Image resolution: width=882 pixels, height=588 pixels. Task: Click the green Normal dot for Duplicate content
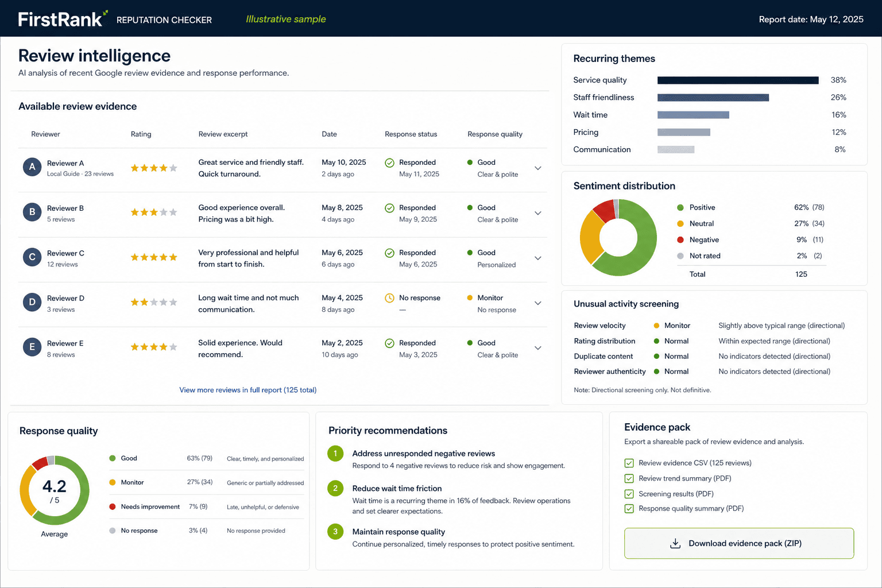point(656,357)
